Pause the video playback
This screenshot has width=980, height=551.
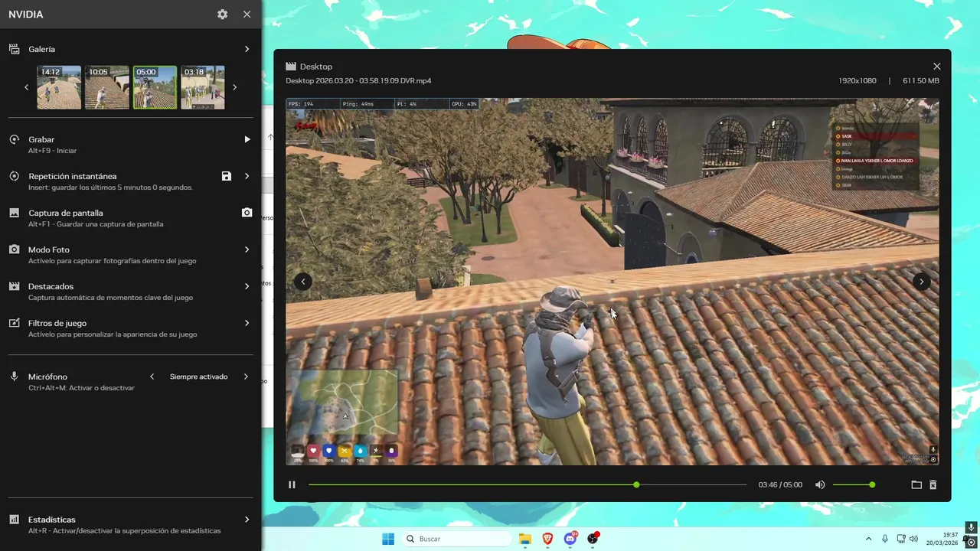(x=292, y=484)
